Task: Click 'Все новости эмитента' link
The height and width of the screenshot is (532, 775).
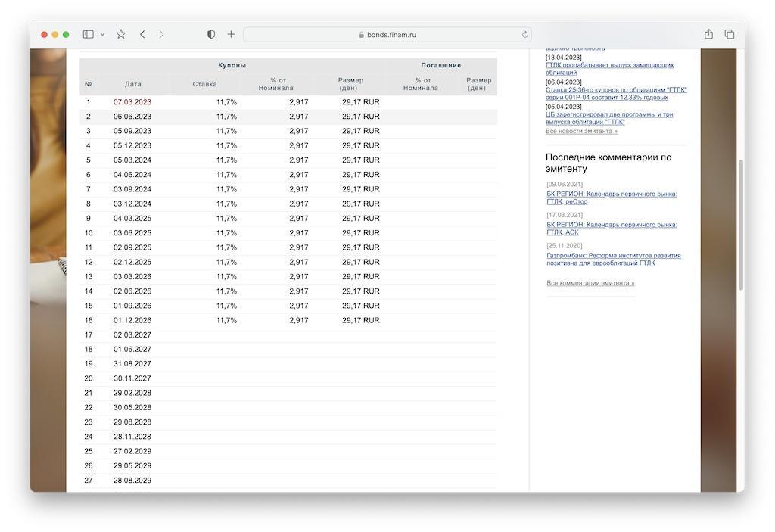Action: [581, 132]
